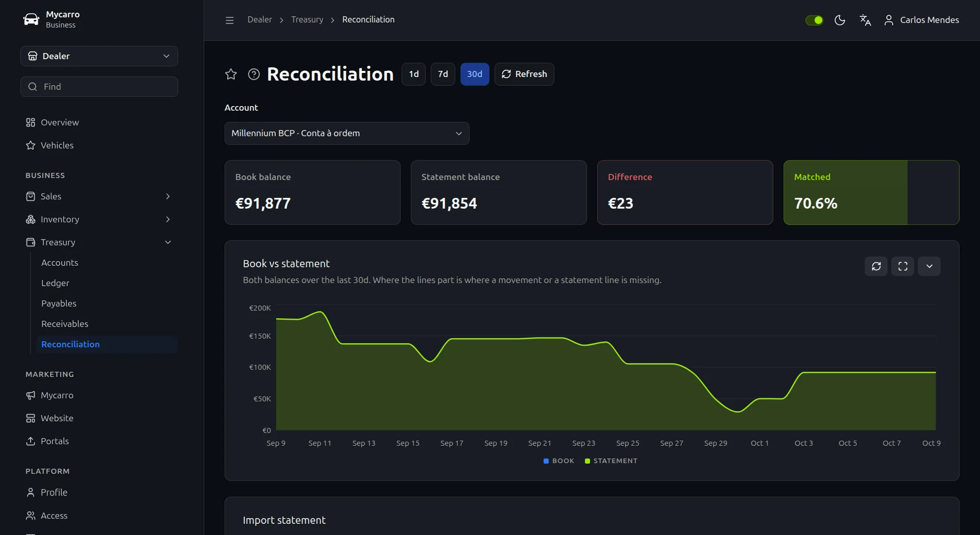Collapse the Treasury menu chevron
The width and height of the screenshot is (980, 535).
[168, 242]
